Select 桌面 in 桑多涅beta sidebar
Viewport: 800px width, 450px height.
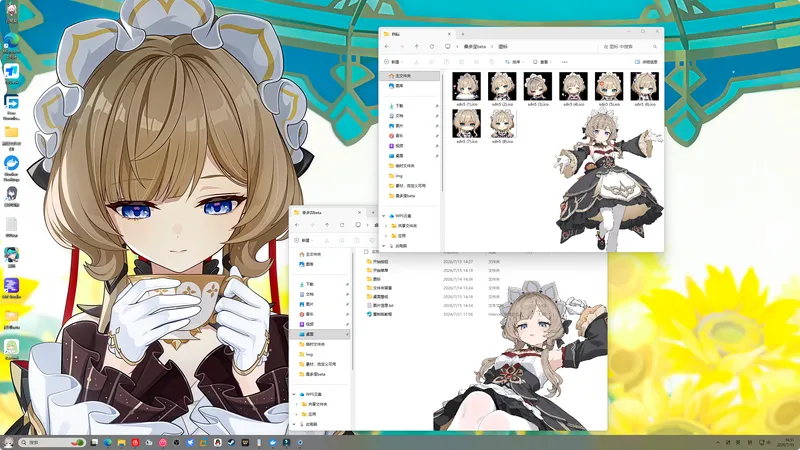pos(321,334)
